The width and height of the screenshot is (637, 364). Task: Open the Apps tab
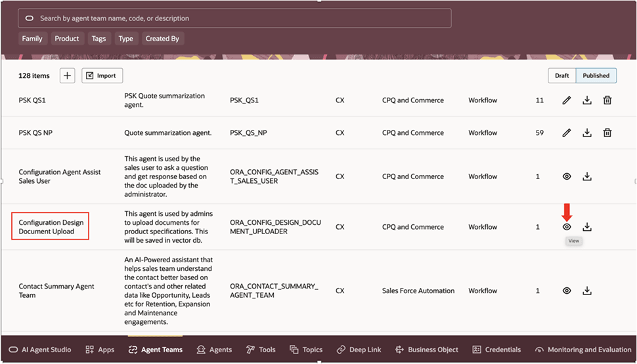tap(100, 350)
